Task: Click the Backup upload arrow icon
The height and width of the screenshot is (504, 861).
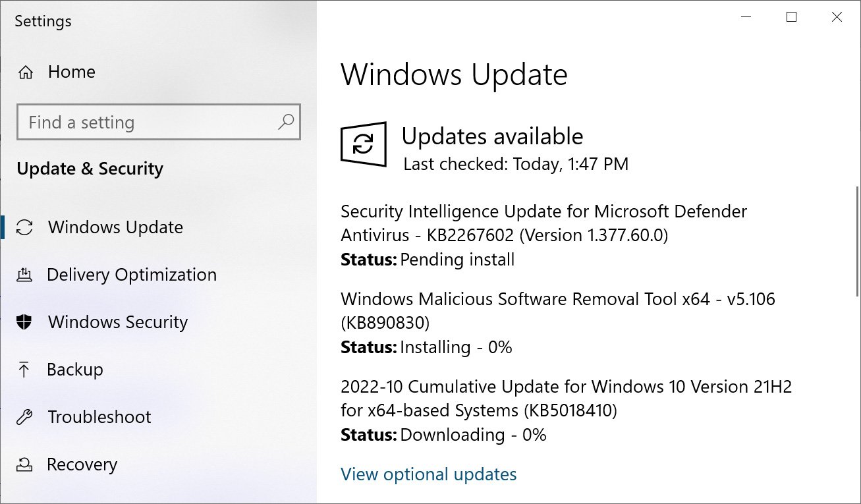Action: point(24,370)
